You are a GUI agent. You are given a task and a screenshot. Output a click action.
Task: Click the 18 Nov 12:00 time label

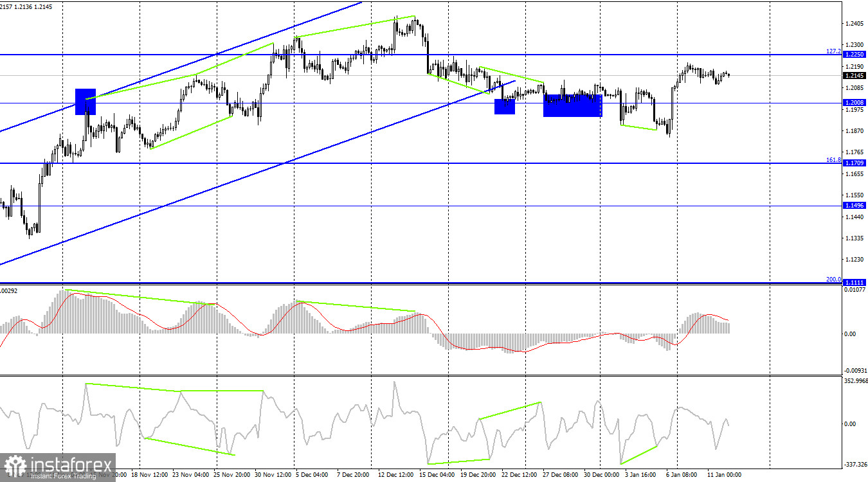(149, 475)
